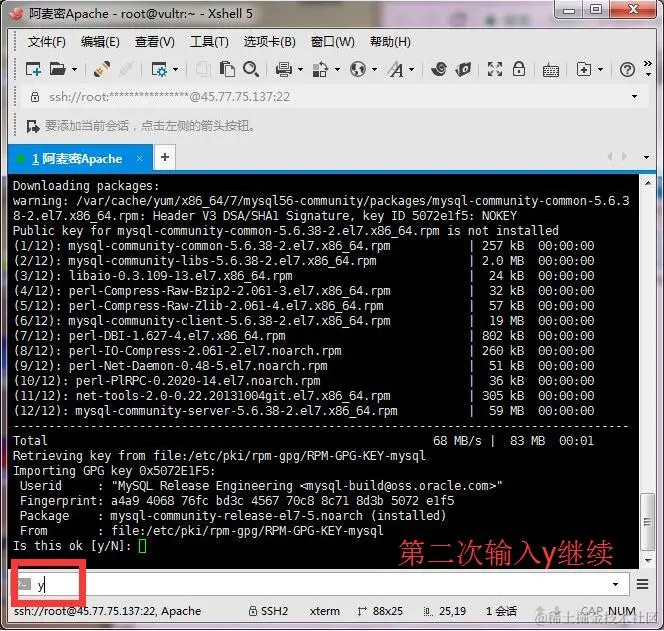Viewport: 664px width, 631px height.
Task: Click the Font letter A icon
Action: (396, 69)
